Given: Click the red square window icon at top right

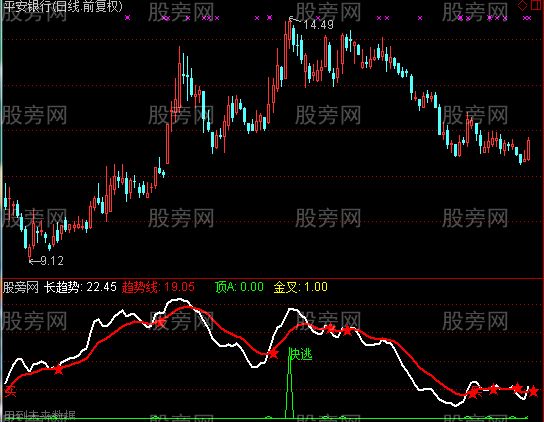Looking at the screenshot, I should 535,6.
